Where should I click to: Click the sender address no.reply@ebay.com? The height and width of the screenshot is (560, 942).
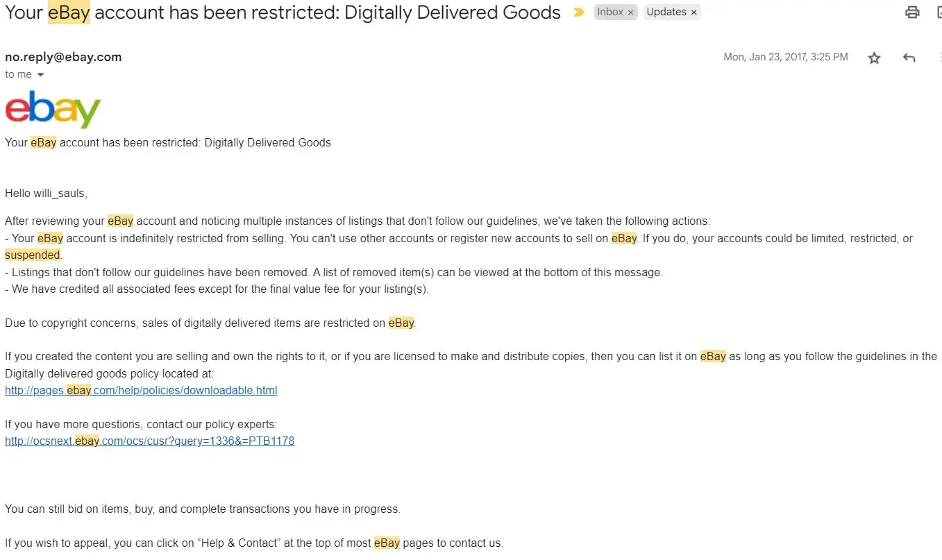(63, 58)
